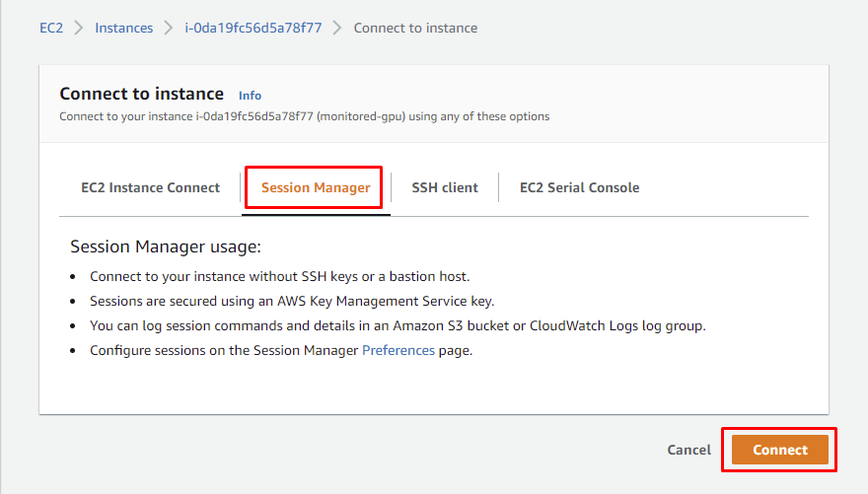Image resolution: width=868 pixels, height=494 pixels.
Task: Open instance i-0da19fc56d5a78f77 breadcrumb link
Action: [253, 29]
